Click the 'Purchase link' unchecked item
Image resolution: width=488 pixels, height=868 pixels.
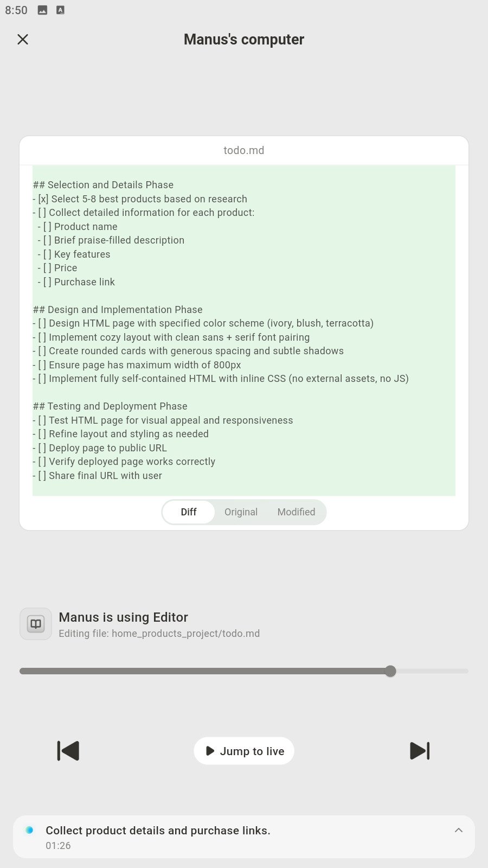[84, 282]
